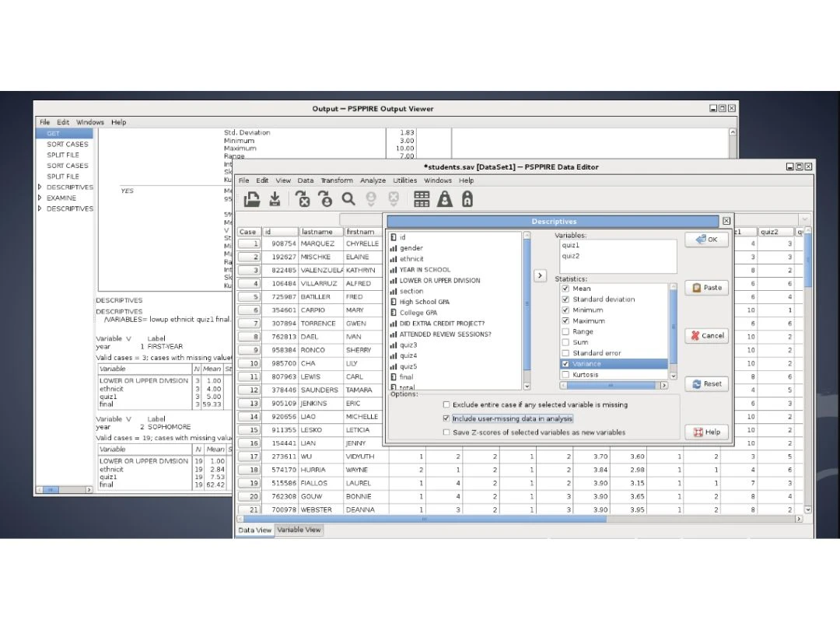Open the Transform menu in Data Editor
840x630 pixels.
pyautogui.click(x=337, y=180)
